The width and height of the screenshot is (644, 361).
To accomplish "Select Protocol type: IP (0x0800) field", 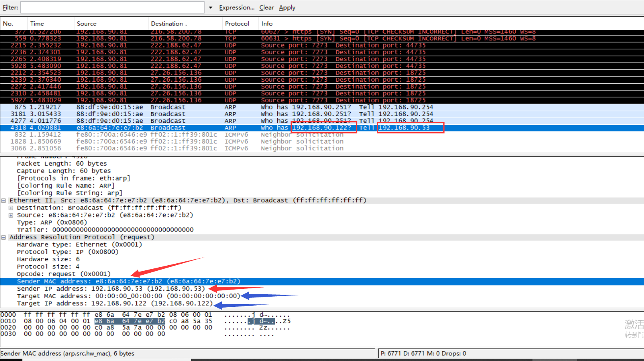I will (68, 252).
